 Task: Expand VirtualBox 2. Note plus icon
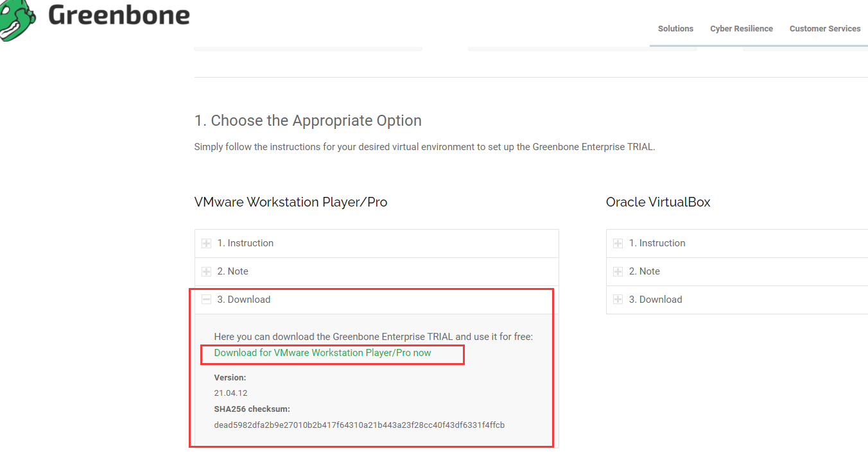click(618, 271)
